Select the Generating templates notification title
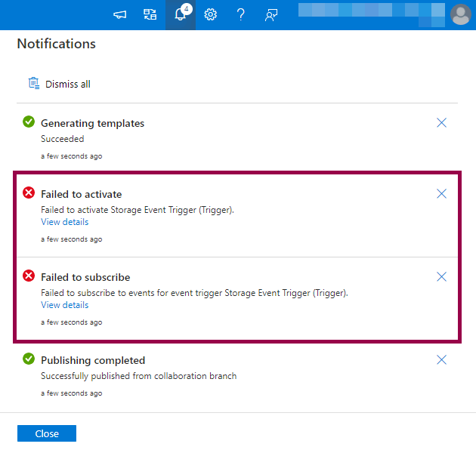The image size is (476, 453). pyautogui.click(x=92, y=123)
